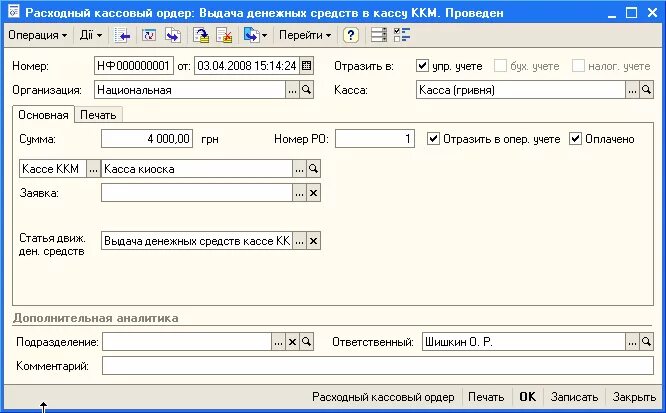Image resolution: width=666 pixels, height=413 pixels.
Task: Open Статья движ. ден. средств ellipsis button
Action: click(299, 241)
